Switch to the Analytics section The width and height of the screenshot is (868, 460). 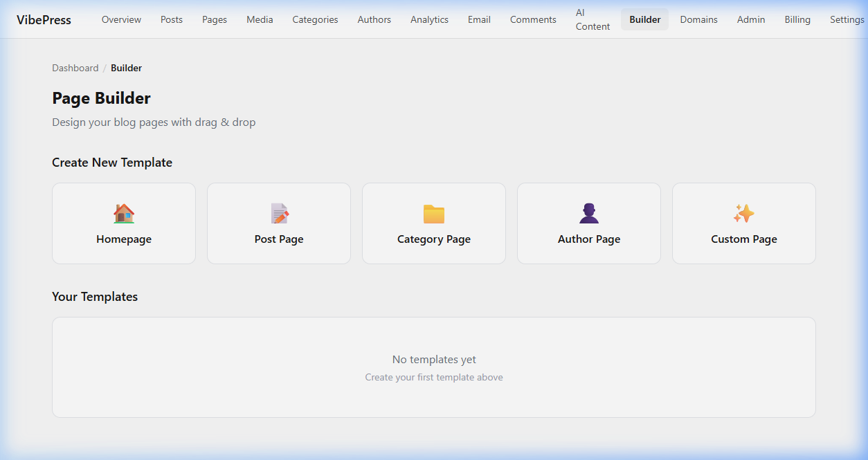(x=429, y=19)
